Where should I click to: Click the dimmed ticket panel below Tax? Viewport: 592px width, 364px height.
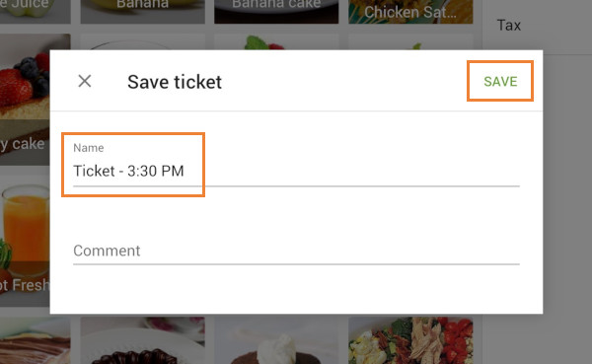click(x=567, y=209)
